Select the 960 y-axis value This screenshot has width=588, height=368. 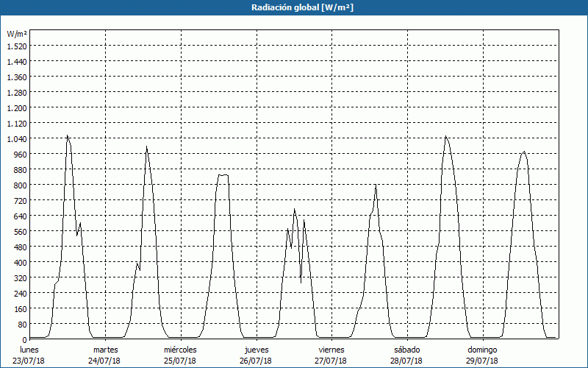point(21,155)
